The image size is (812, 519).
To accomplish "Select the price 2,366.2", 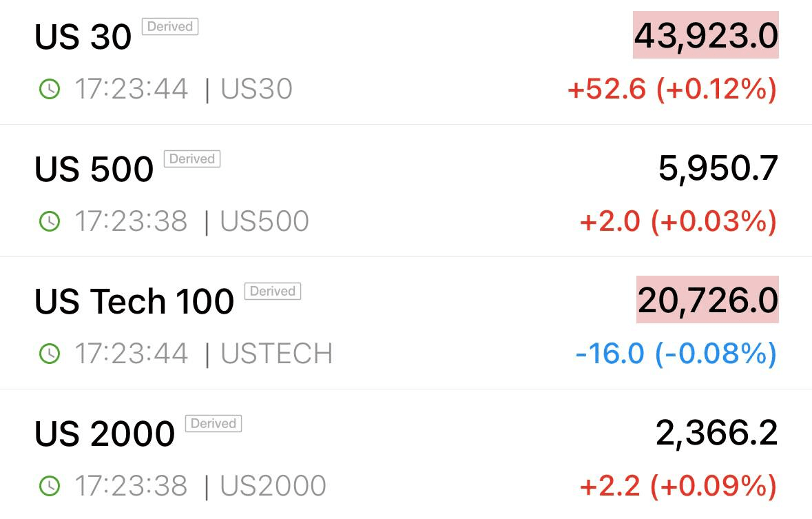I will click(x=717, y=432).
